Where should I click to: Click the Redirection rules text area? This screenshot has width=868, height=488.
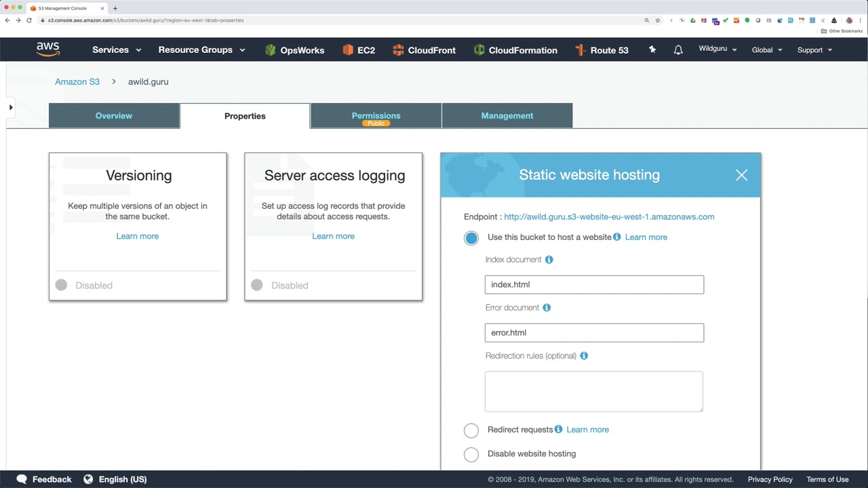594,391
